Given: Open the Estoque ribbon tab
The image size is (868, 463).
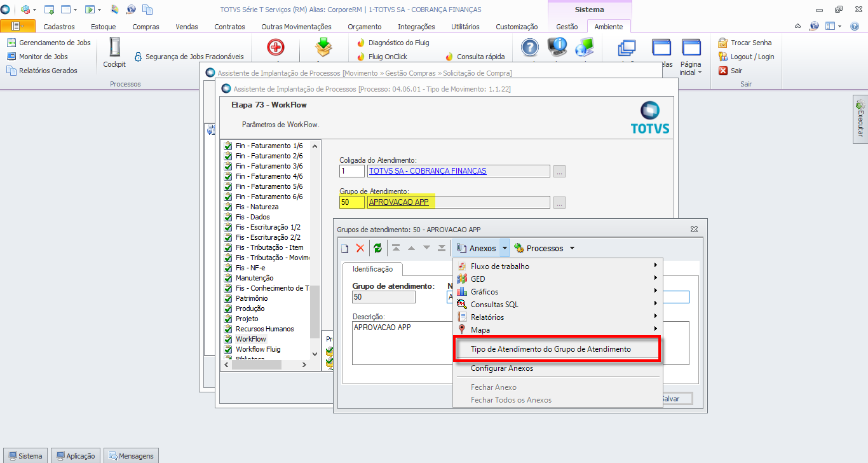Looking at the screenshot, I should (104, 27).
